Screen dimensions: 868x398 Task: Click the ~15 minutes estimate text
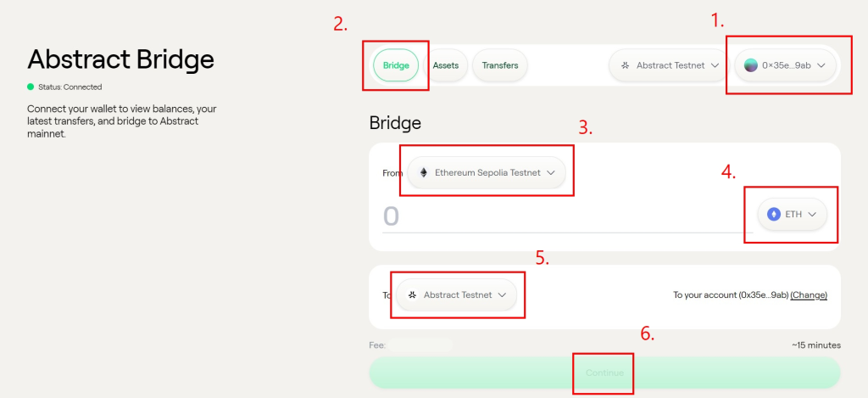click(x=815, y=346)
